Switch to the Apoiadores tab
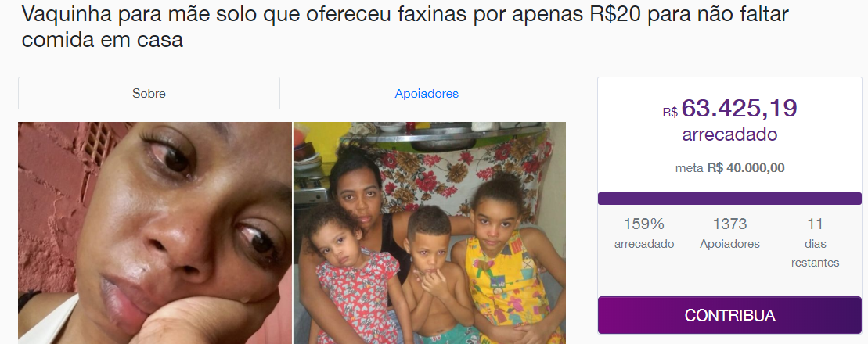868x344 pixels. tap(427, 94)
